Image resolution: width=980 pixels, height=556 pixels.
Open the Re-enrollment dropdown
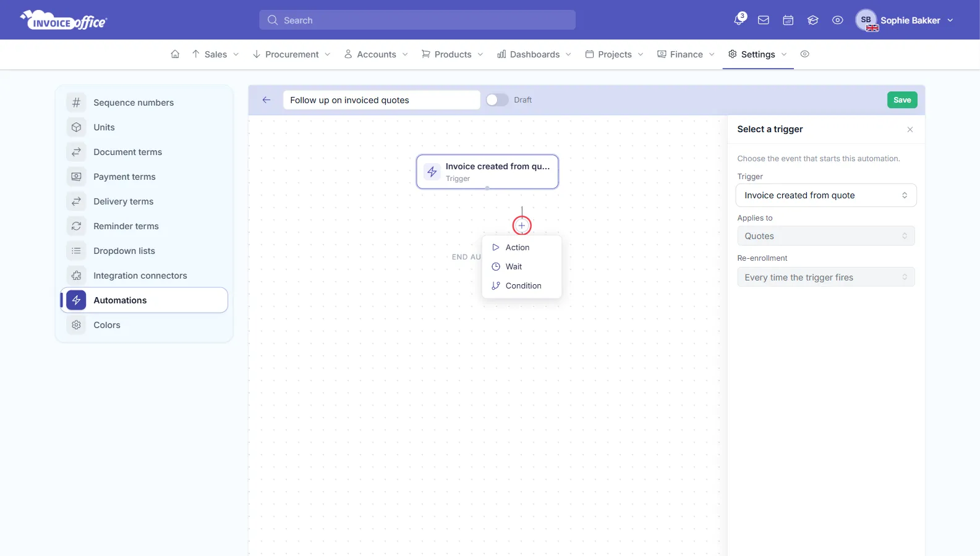[825, 277]
